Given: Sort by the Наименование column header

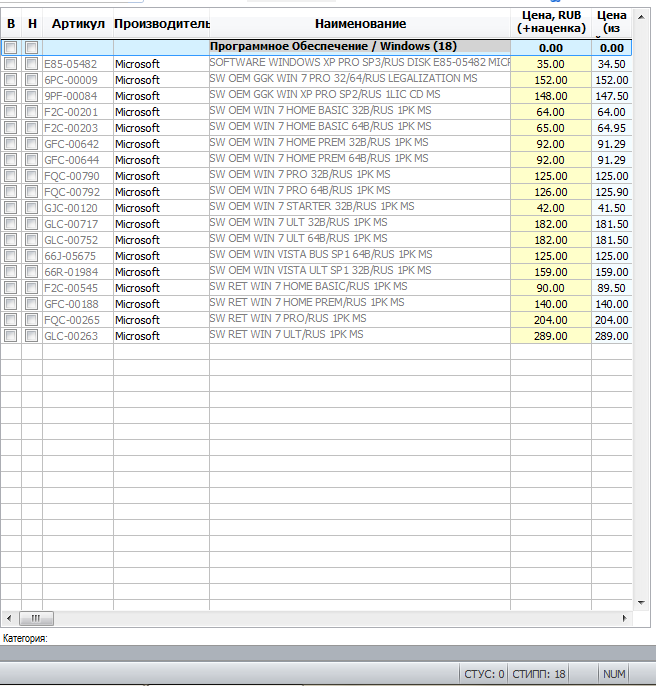Looking at the screenshot, I should click(360, 24).
